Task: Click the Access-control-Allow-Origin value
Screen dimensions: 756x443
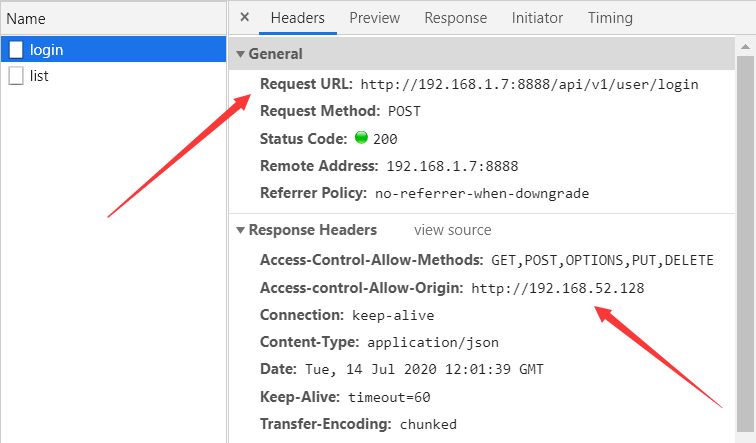Action: point(557,288)
